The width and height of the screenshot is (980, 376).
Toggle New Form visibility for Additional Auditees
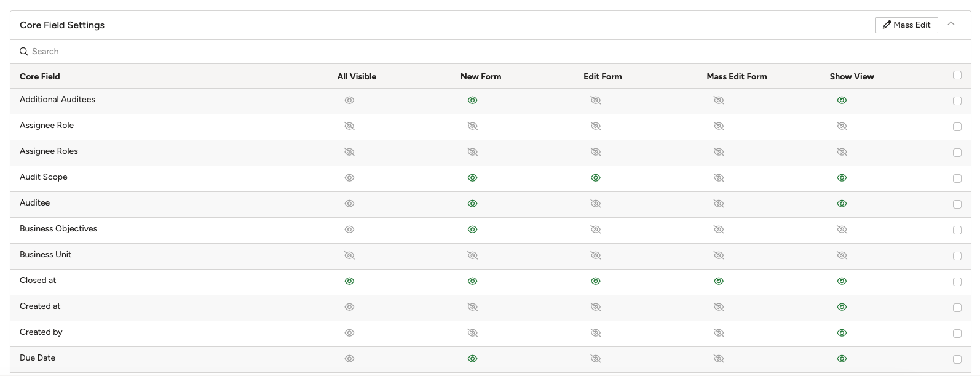click(472, 100)
